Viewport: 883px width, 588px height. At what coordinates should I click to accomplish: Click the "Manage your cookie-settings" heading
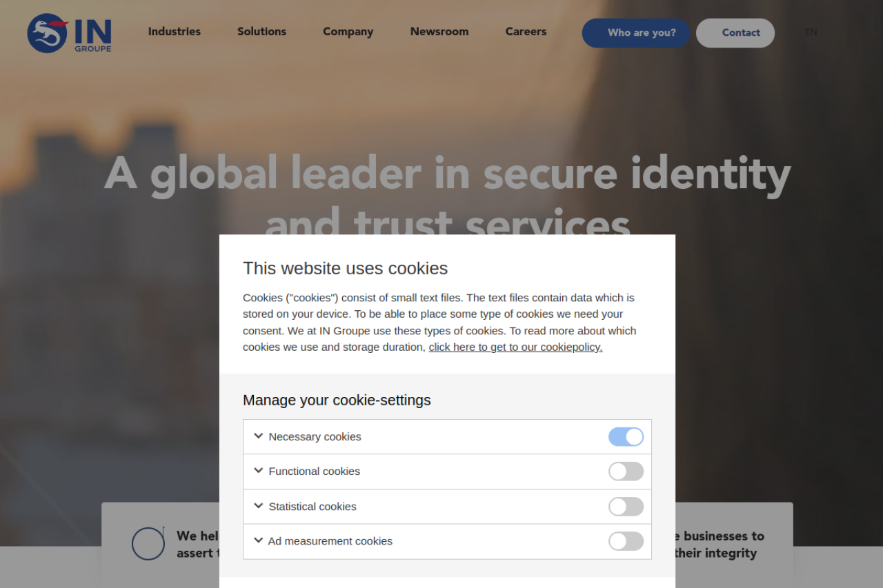[x=337, y=400]
